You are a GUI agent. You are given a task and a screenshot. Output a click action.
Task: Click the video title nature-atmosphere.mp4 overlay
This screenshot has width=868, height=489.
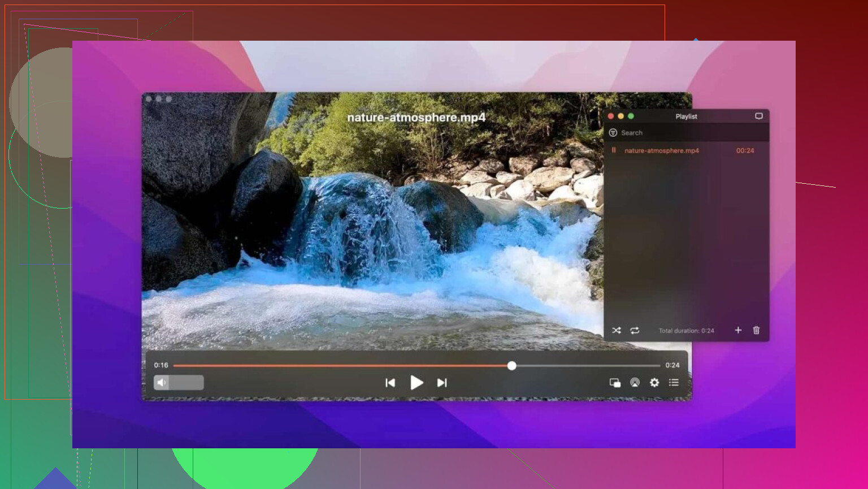pos(416,118)
